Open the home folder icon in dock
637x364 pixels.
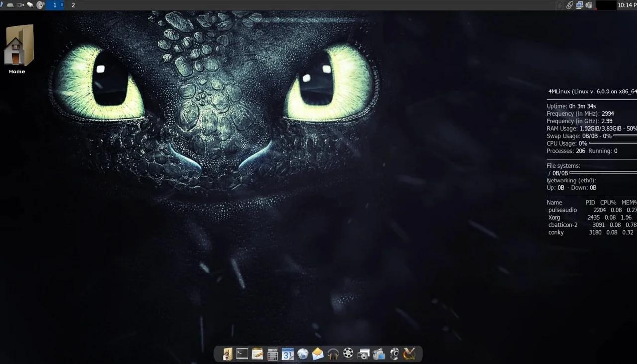(227, 354)
